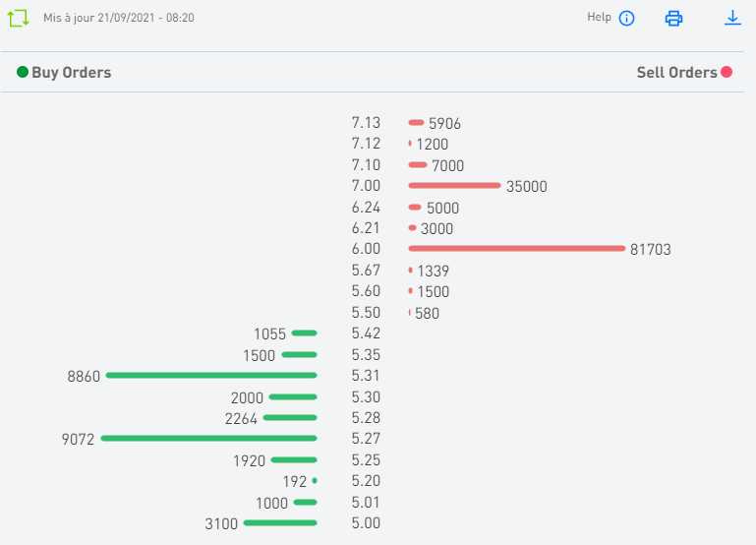
Task: Click the red Sell Orders dot
Action: (727, 72)
